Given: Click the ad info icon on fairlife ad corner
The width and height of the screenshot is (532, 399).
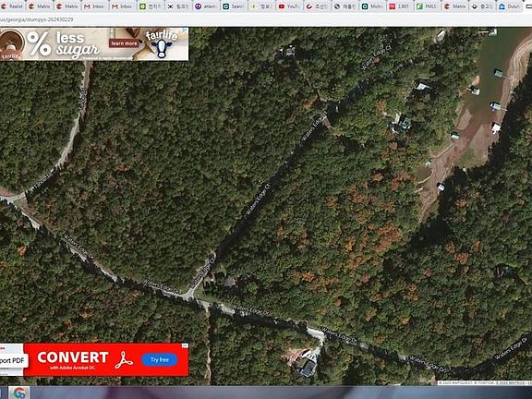Looking at the screenshot, I should (186, 30).
